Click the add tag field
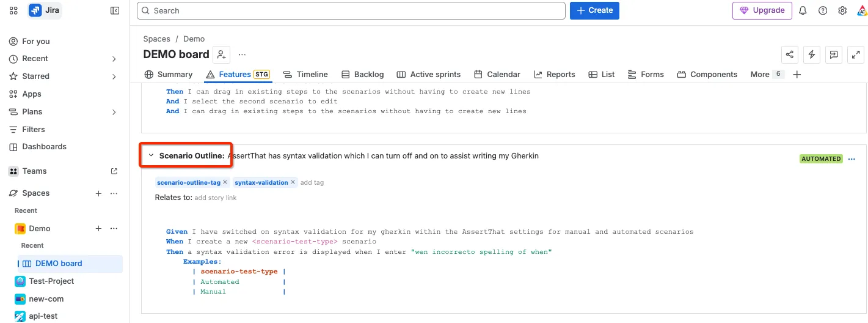The height and width of the screenshot is (323, 868). click(x=312, y=182)
